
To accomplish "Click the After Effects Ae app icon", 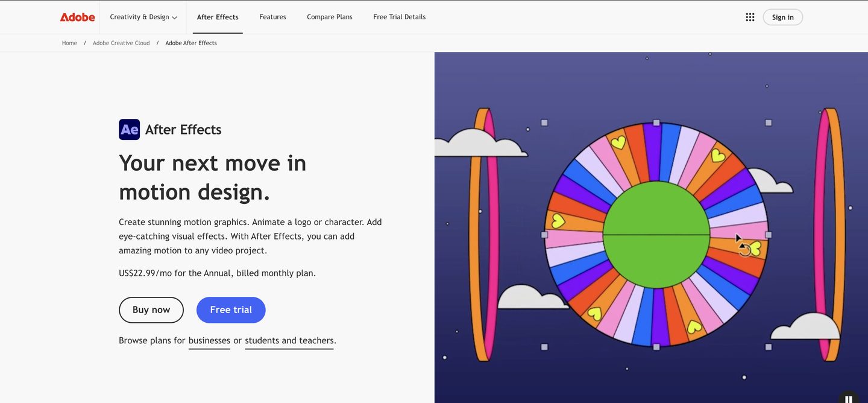I will tap(130, 129).
